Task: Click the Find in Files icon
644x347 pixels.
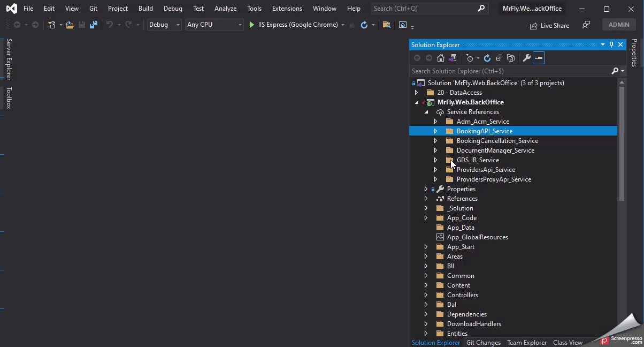Action: coord(387,25)
